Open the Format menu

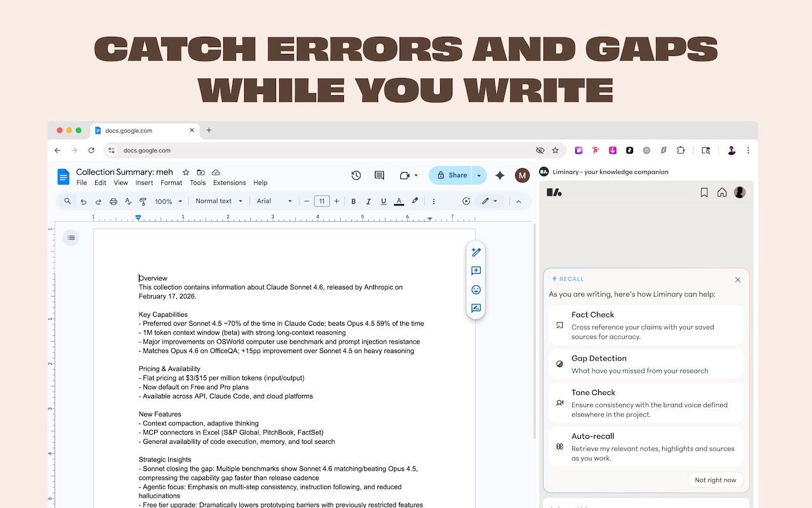(x=171, y=183)
